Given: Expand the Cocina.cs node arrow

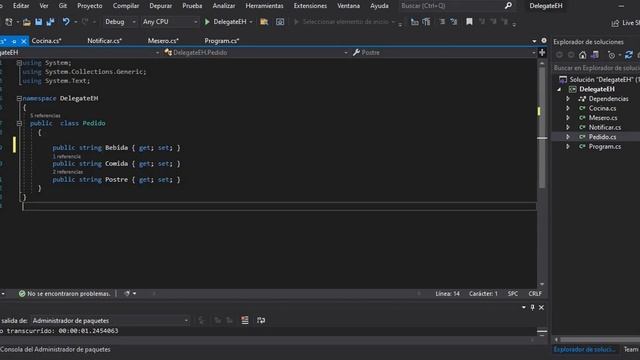Looking at the screenshot, I should coord(568,108).
